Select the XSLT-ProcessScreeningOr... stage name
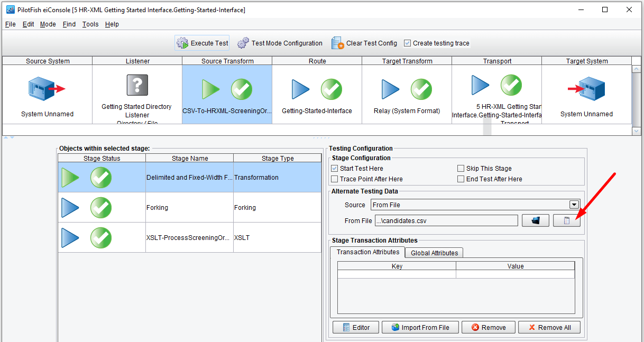Image resolution: width=644 pixels, height=342 pixels. 190,238
